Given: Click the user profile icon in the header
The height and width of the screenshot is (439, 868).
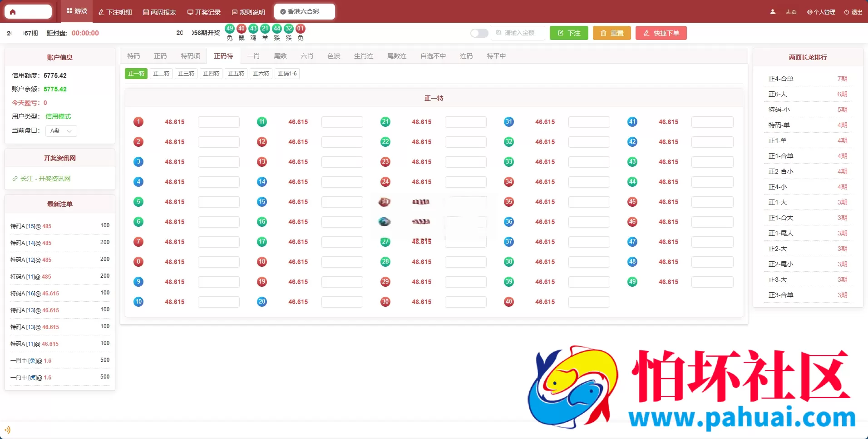Looking at the screenshot, I should pyautogui.click(x=773, y=12).
